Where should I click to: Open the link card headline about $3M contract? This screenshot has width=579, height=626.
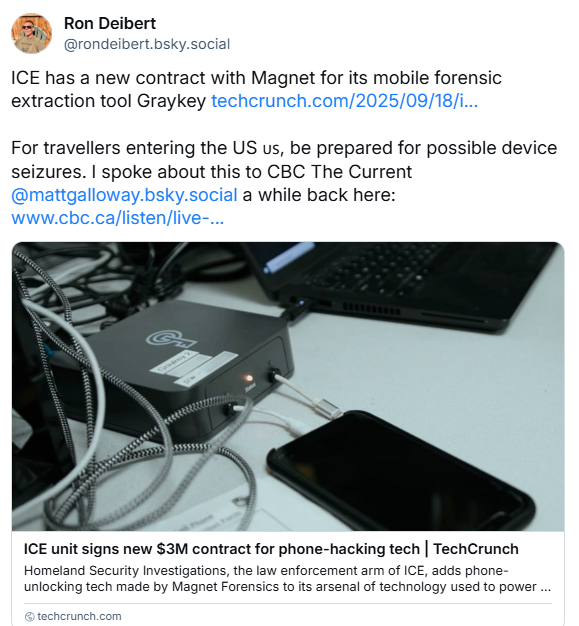(271, 549)
